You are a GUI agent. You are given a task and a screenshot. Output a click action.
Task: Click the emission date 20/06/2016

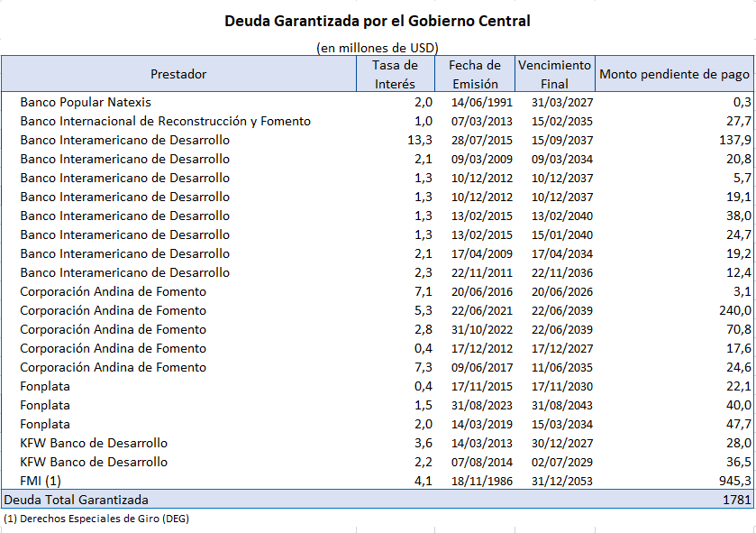(482, 291)
